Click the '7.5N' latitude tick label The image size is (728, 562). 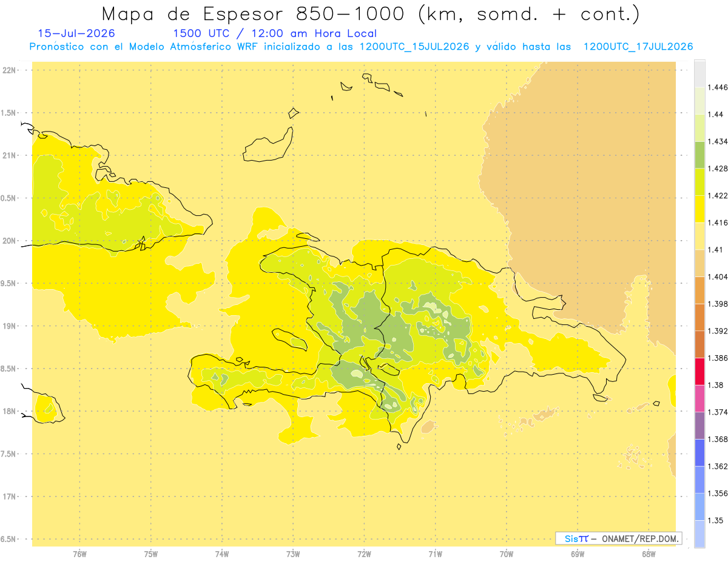(x=9, y=454)
